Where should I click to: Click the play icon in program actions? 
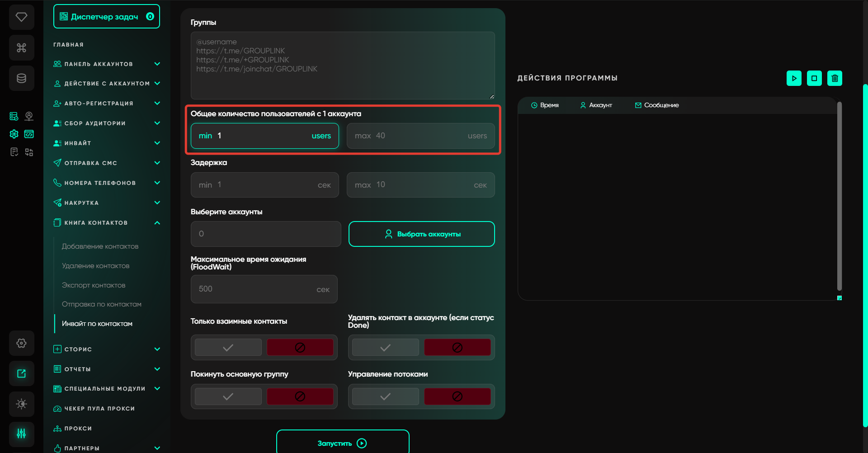tap(794, 78)
